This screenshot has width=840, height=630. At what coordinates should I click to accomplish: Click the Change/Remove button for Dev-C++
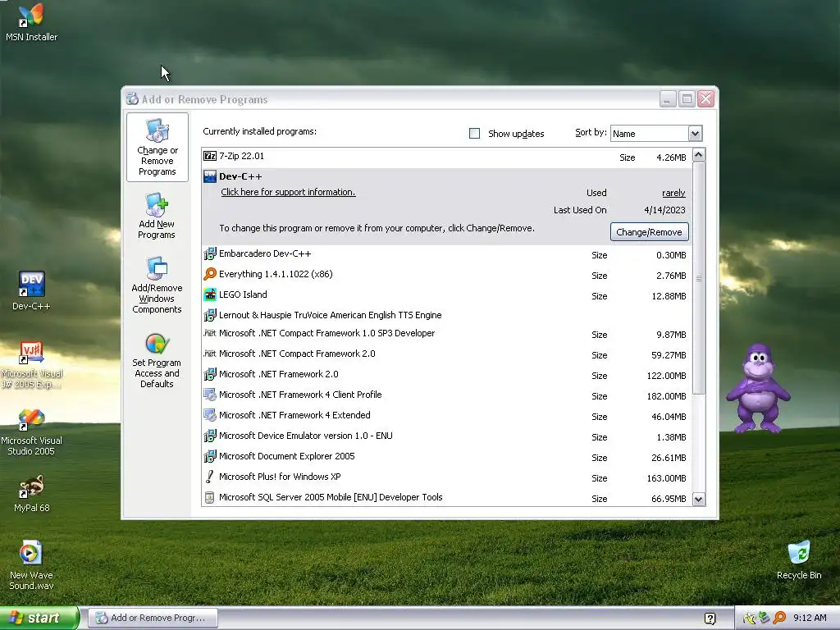(x=650, y=232)
